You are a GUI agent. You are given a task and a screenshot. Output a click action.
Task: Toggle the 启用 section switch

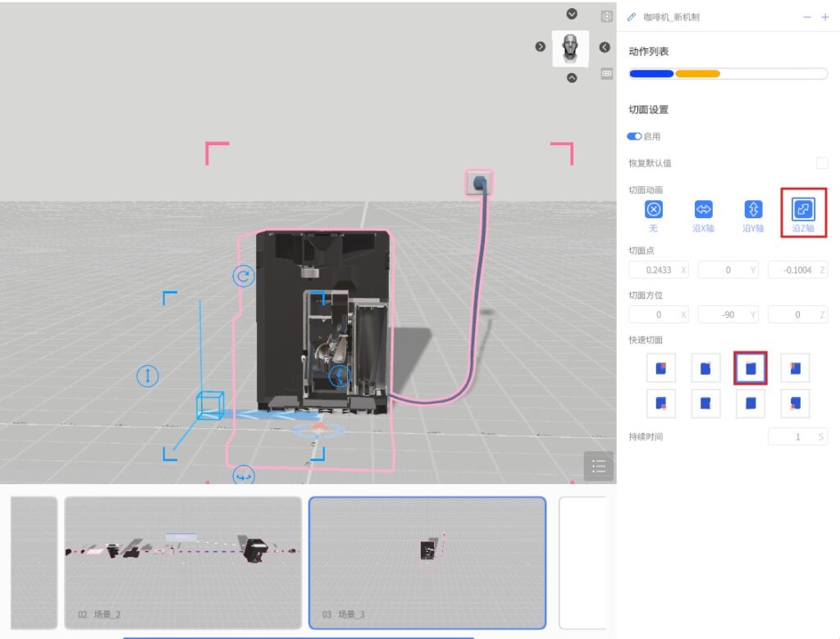[x=634, y=136]
